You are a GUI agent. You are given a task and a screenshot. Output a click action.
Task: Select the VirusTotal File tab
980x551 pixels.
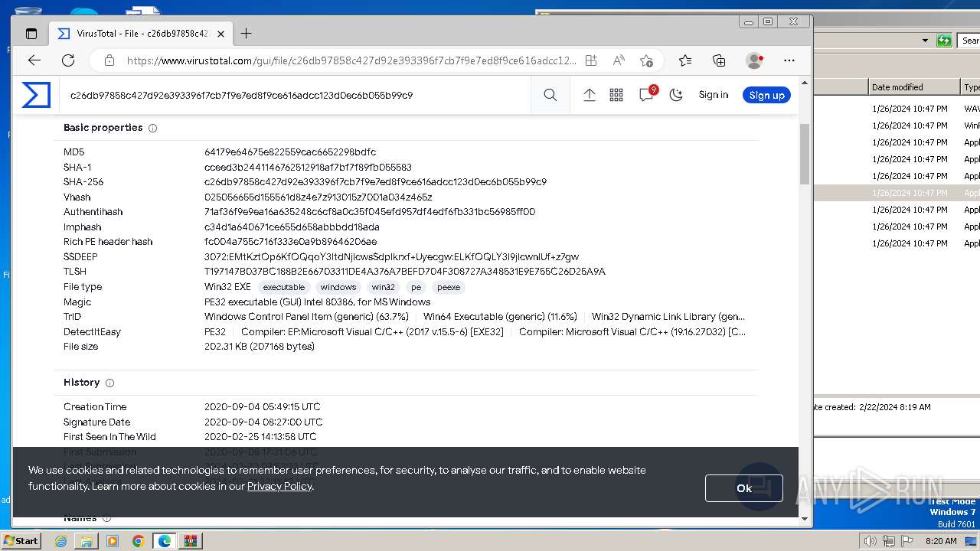pos(139,34)
